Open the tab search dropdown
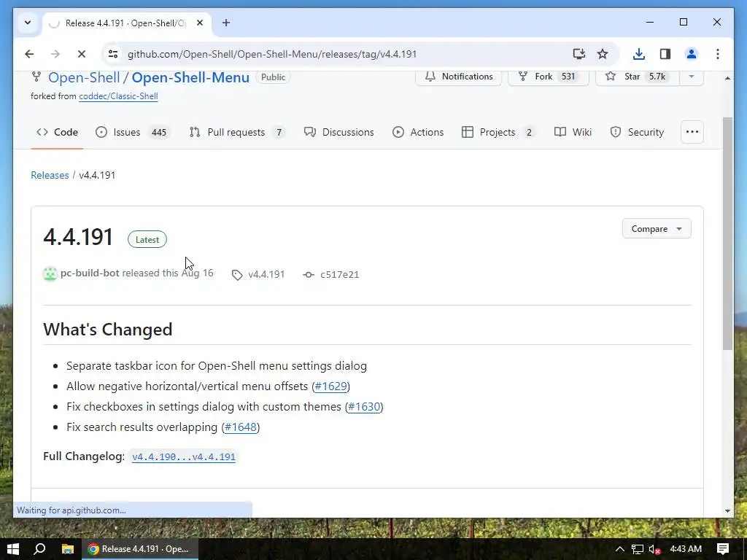 pos(28,23)
